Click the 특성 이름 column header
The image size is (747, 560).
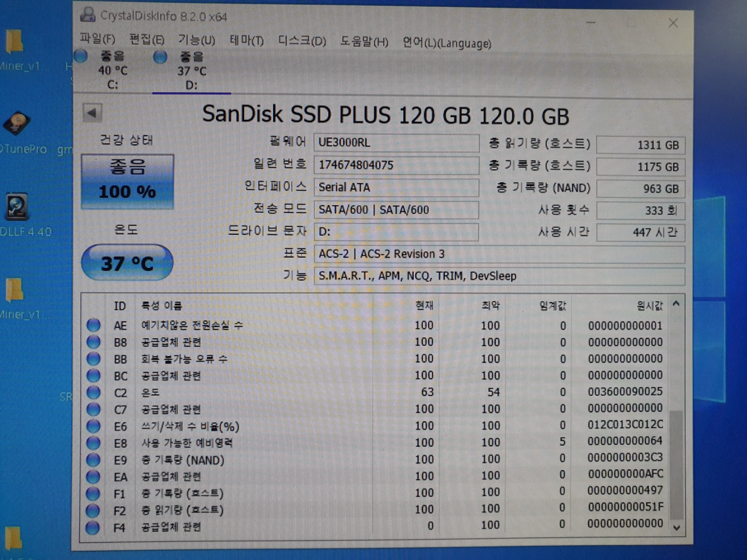point(162,306)
